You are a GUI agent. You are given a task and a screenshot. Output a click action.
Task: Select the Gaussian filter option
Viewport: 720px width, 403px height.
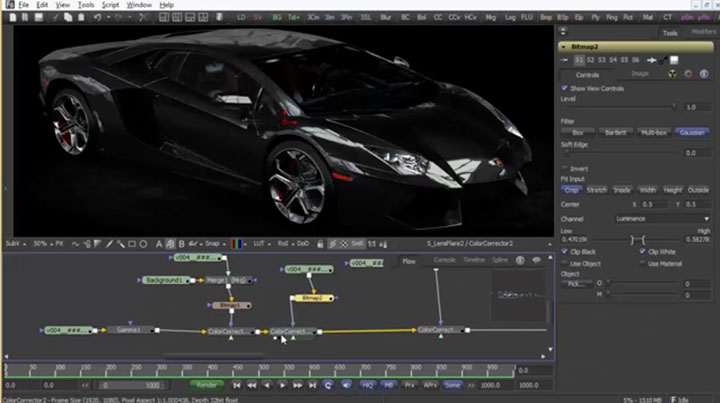point(692,132)
